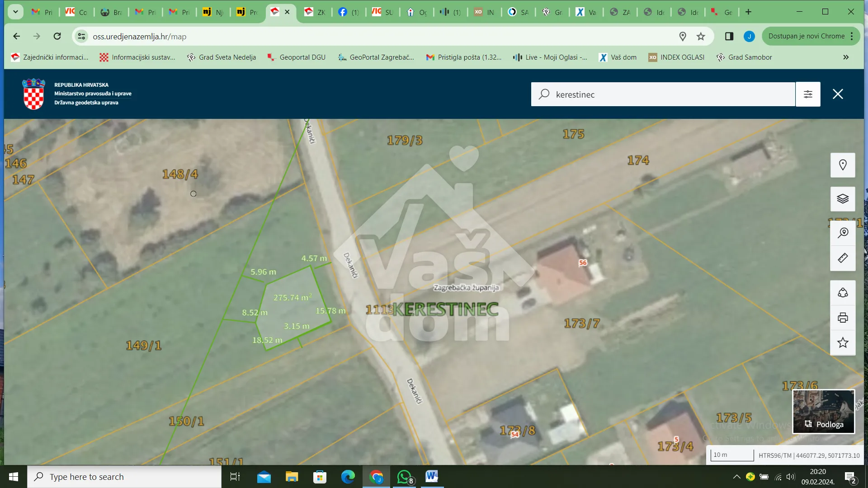Click parcel label 150/1 on the map
The width and height of the screenshot is (868, 488).
(186, 421)
